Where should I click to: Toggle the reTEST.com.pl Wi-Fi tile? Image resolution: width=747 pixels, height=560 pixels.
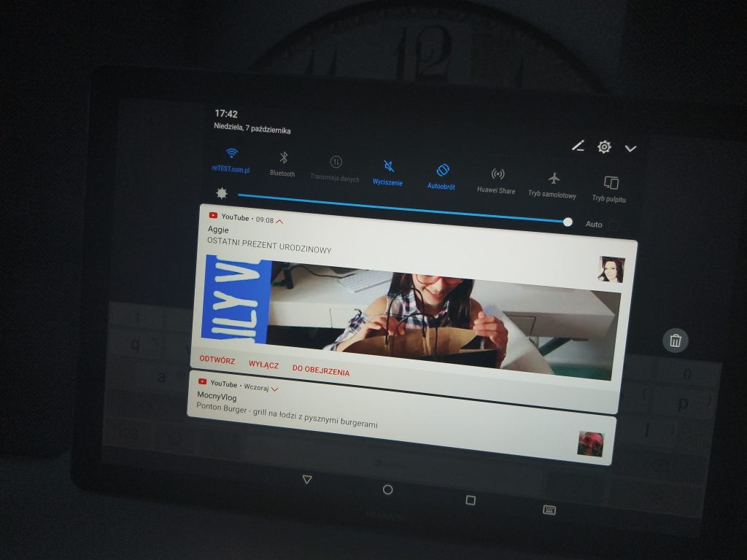[231, 154]
